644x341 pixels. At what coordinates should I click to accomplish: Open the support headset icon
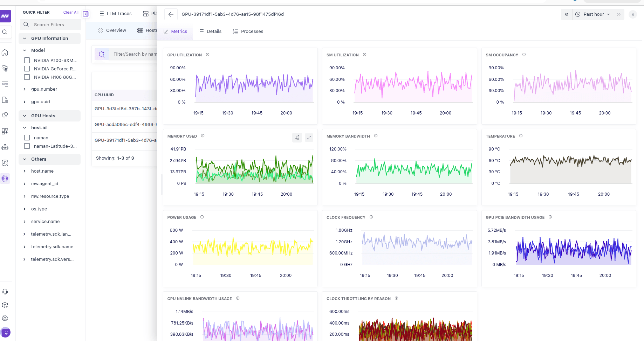[5, 292]
